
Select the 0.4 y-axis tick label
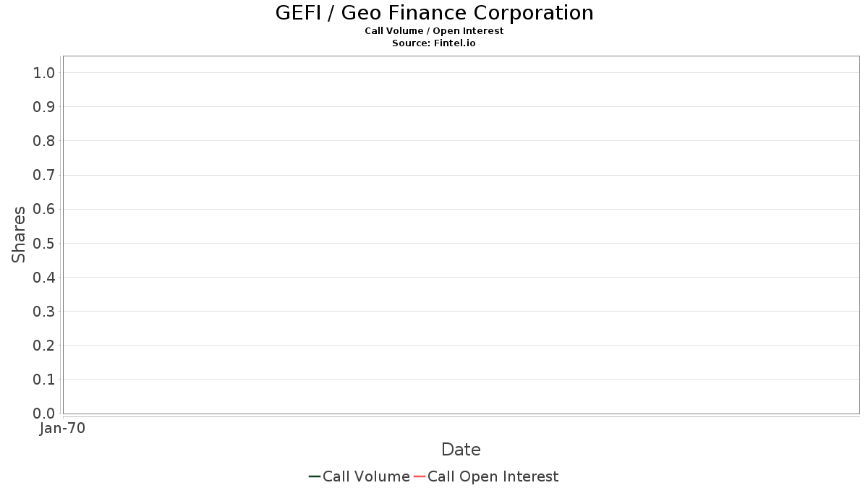[44, 277]
